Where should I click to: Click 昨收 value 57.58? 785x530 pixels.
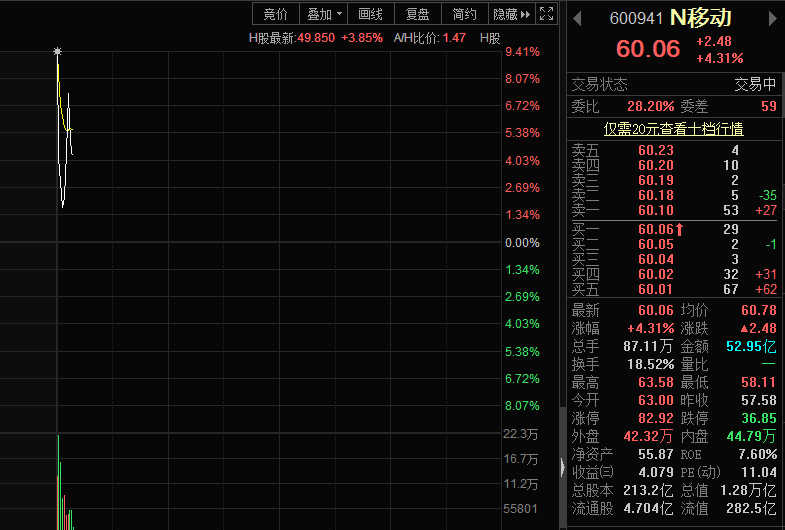coord(759,400)
